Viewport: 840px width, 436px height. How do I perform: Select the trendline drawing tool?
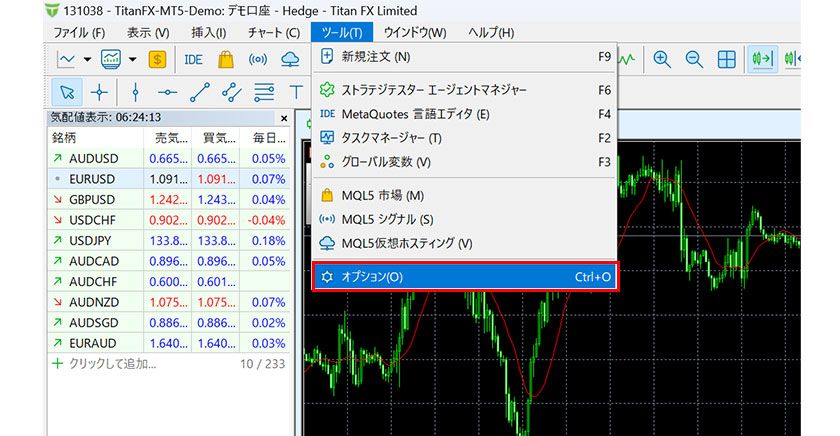200,92
